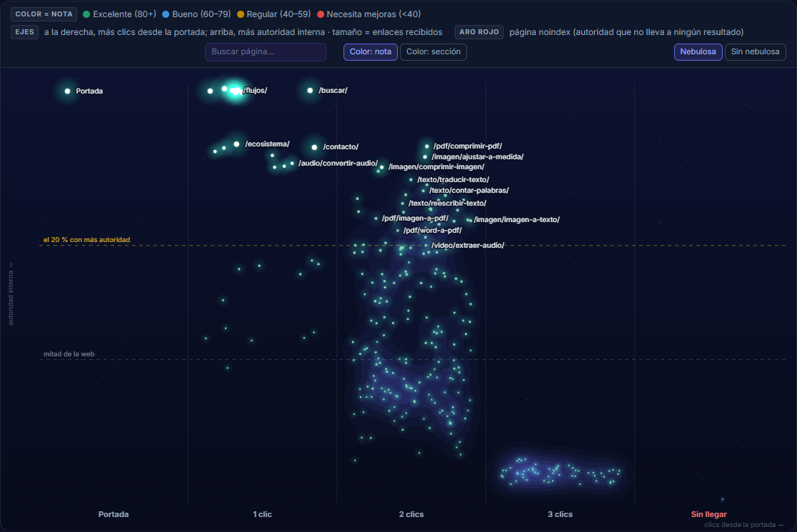Click the blue 'Bueno (60–79)' legend entry

point(196,14)
